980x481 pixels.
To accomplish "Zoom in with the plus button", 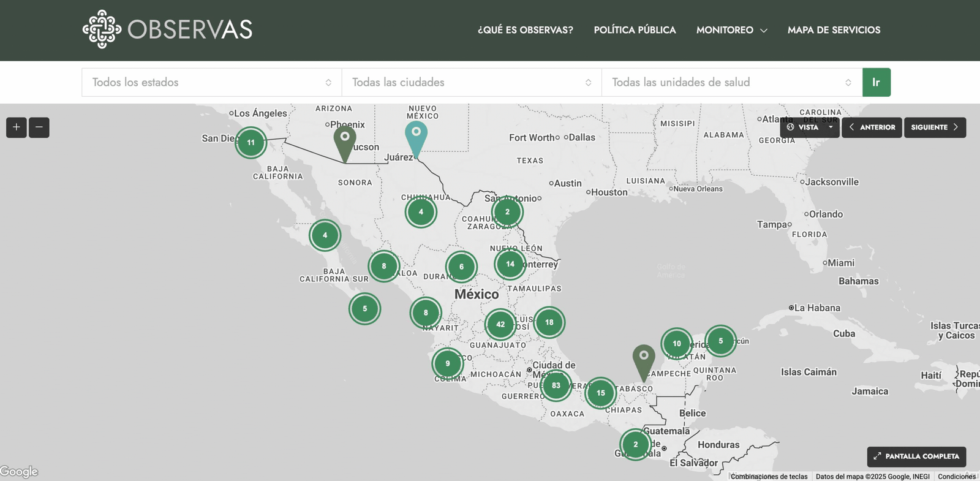I will 17,127.
